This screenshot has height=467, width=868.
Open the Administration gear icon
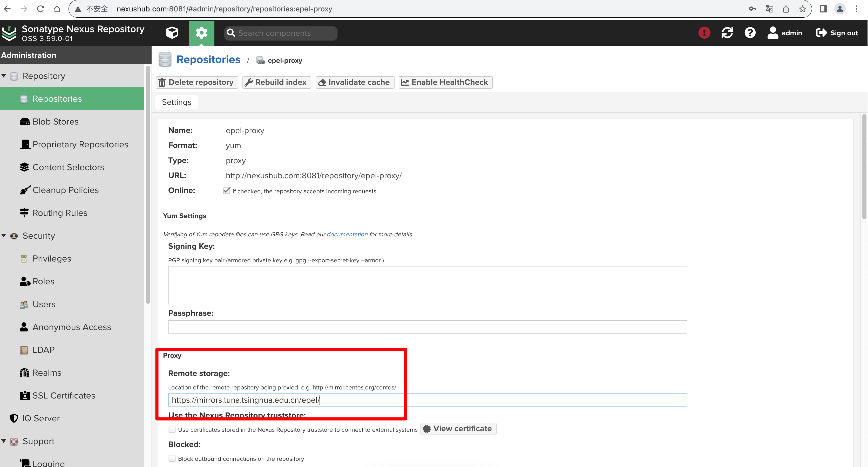click(201, 33)
